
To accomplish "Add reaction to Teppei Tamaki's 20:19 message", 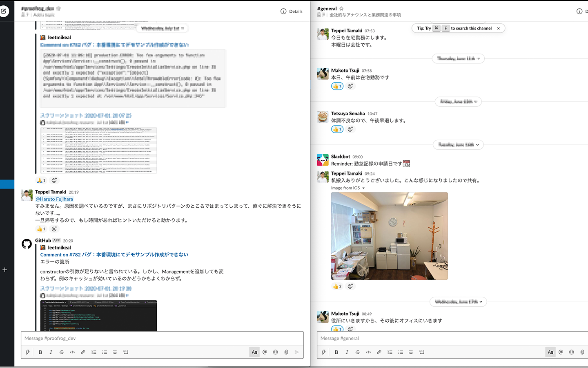I will (x=54, y=229).
